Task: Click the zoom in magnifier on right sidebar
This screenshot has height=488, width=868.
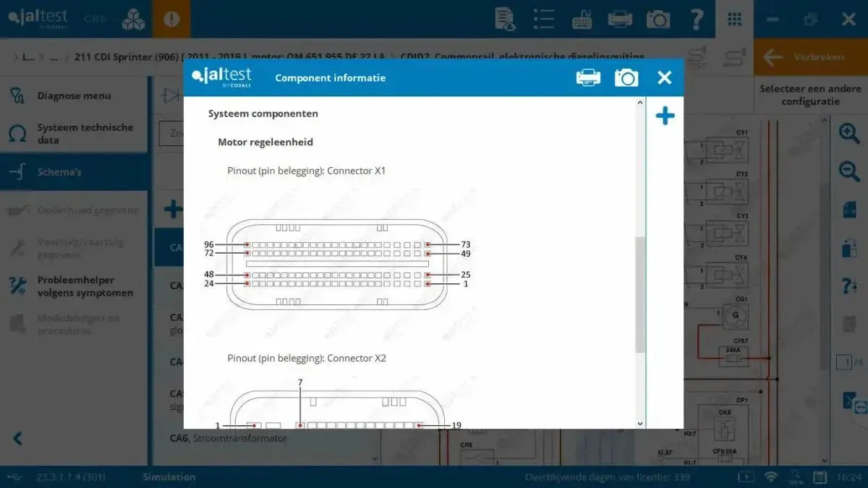Action: 849,134
